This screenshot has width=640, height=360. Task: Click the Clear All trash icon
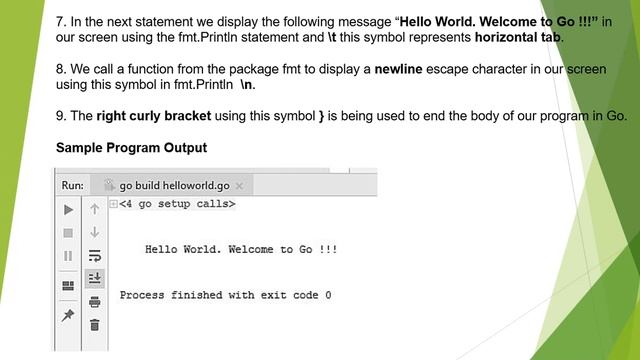pos(95,325)
